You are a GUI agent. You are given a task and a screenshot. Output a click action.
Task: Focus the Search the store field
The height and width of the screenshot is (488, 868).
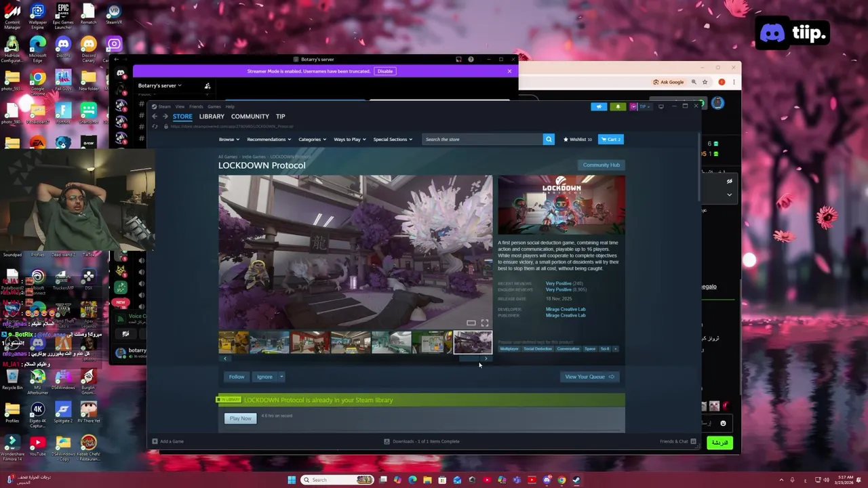[481, 139]
